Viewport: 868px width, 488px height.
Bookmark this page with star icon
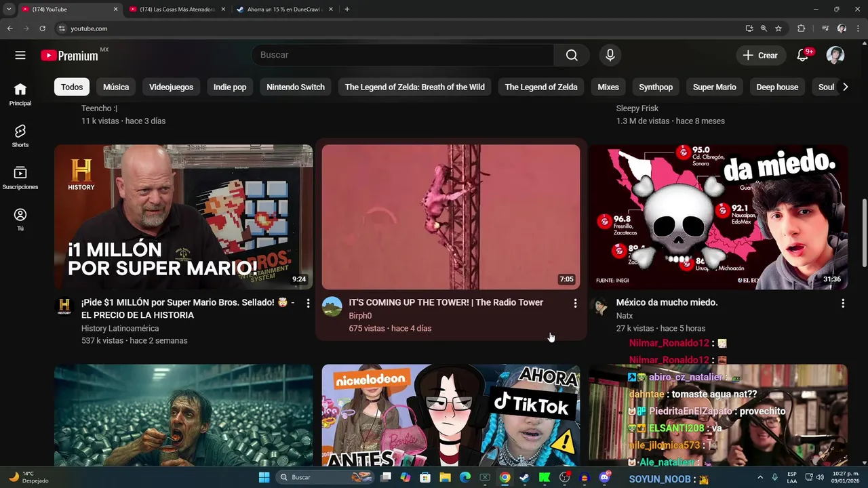click(x=778, y=28)
